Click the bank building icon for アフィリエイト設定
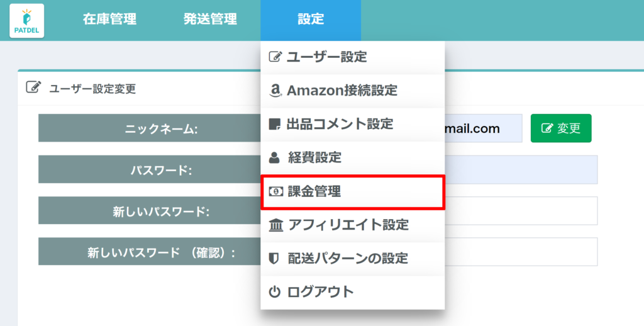 pos(275,225)
